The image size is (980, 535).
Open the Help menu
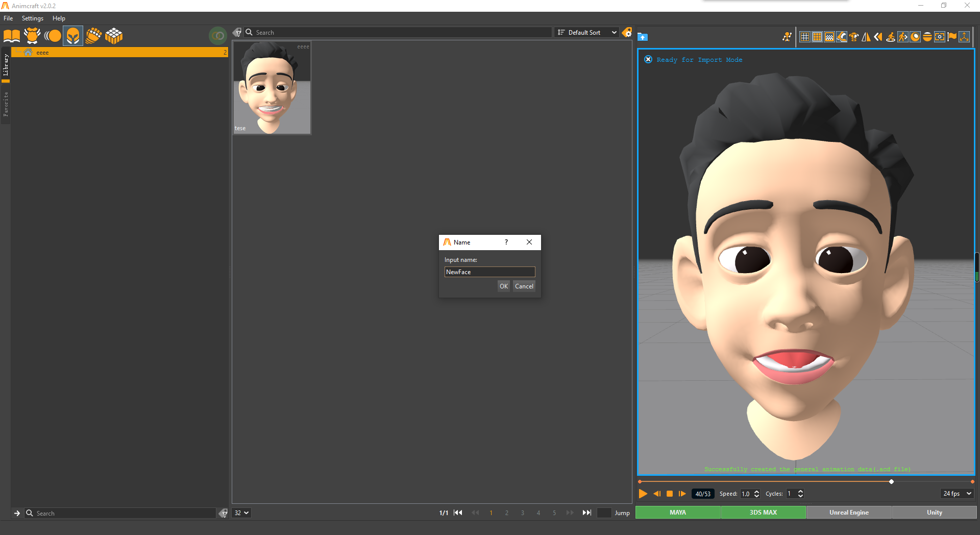click(x=59, y=18)
